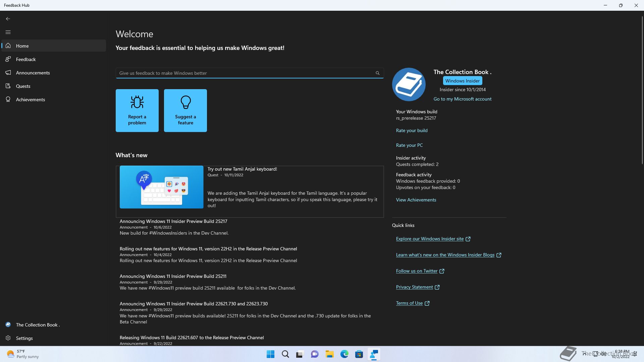Screen dimensions: 644x362
Task: Click the external-link icon beside Terms of Use
Action: [x=427, y=303]
